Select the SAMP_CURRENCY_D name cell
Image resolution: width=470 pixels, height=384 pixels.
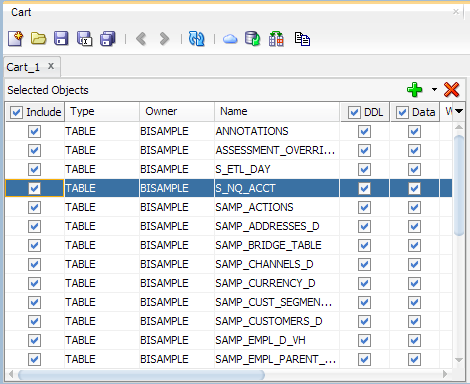pos(277,283)
